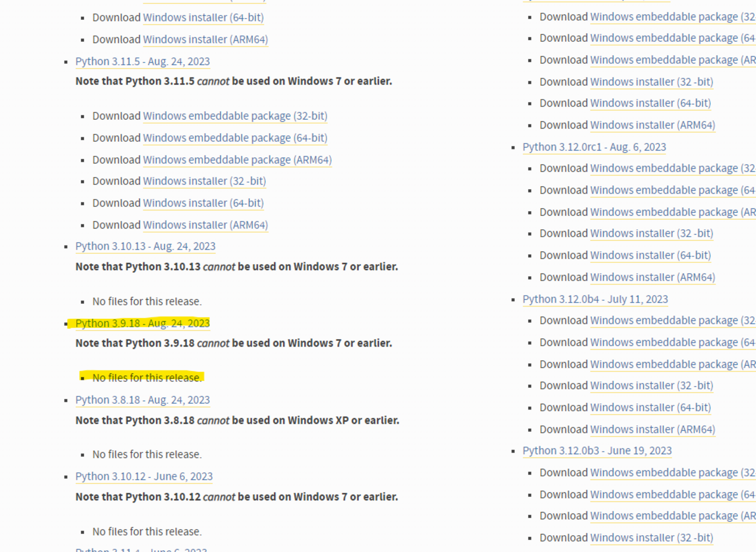
Task: Download Python 3.12.0b4 Windows installer (32-bit)
Action: point(652,386)
